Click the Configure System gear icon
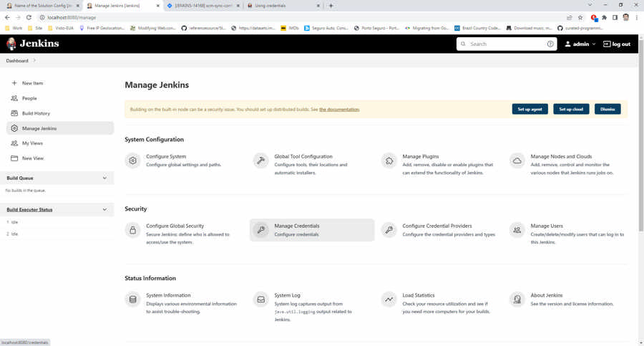This screenshot has width=644, height=346. (133, 160)
